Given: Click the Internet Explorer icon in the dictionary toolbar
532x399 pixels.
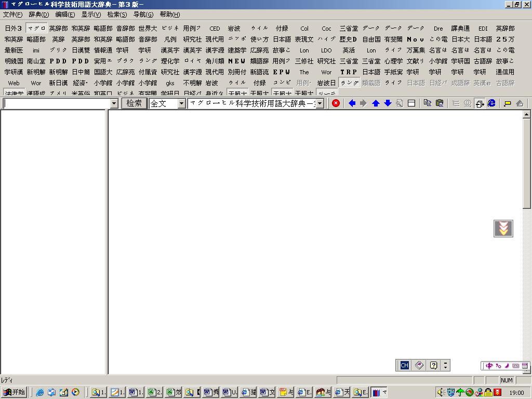Looking at the screenshot, I should click(491, 103).
